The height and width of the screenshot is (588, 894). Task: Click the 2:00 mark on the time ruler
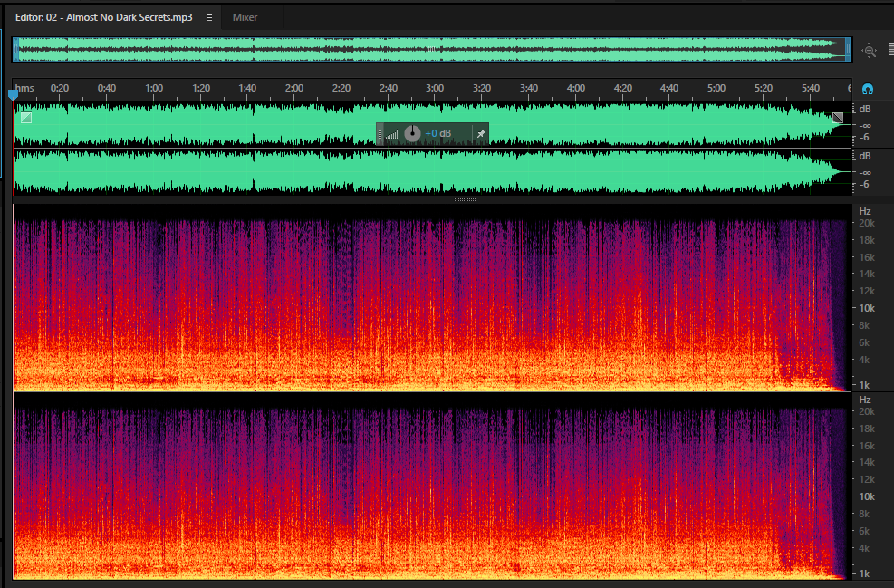coord(294,88)
